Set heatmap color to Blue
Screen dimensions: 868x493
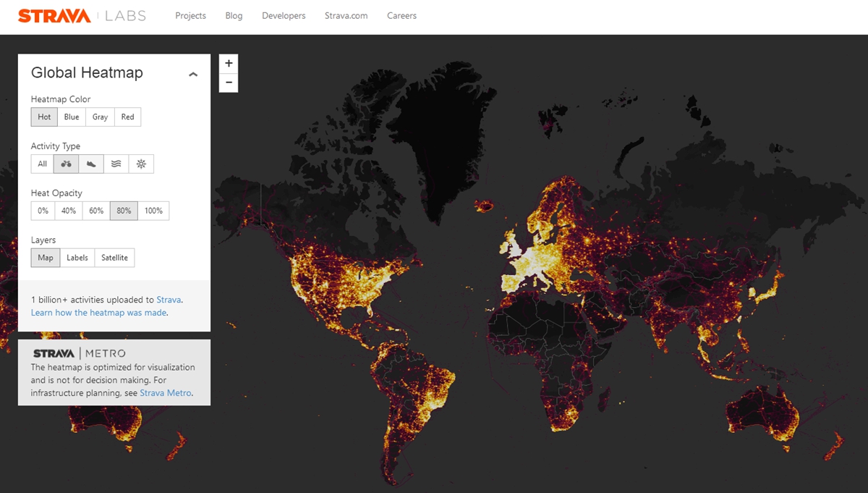pyautogui.click(x=72, y=117)
